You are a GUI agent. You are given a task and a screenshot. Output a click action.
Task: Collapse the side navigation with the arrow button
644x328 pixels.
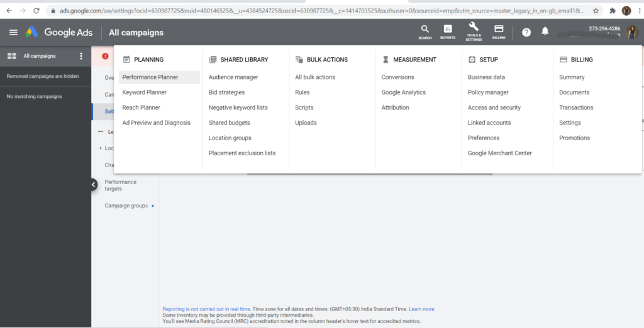[94, 185]
